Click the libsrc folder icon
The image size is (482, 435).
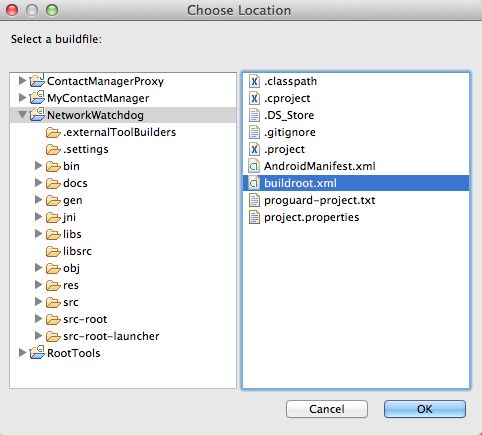(53, 251)
